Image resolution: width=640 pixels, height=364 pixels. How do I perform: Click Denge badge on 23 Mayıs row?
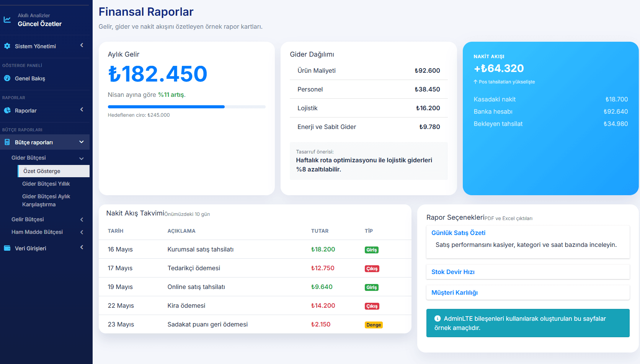pos(374,325)
